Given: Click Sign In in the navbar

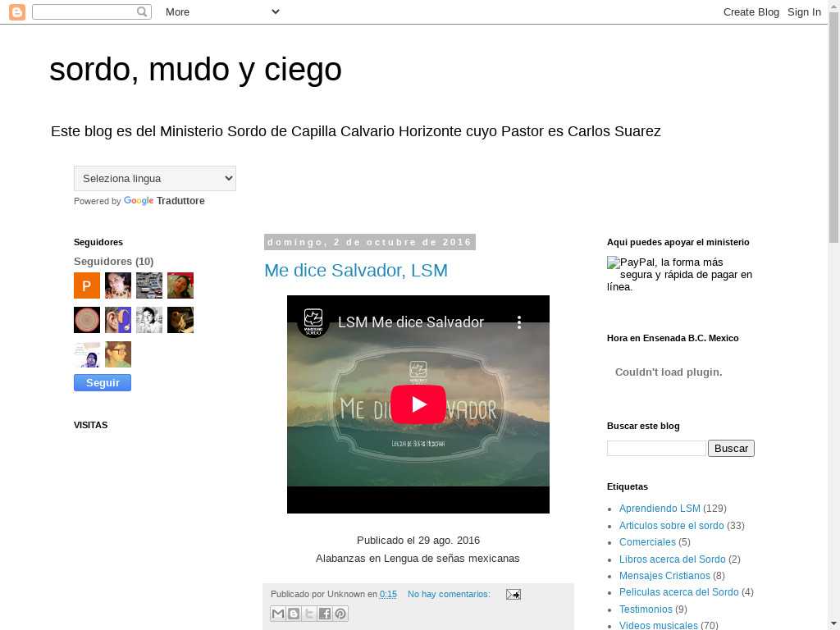Looking at the screenshot, I should pyautogui.click(x=804, y=11).
